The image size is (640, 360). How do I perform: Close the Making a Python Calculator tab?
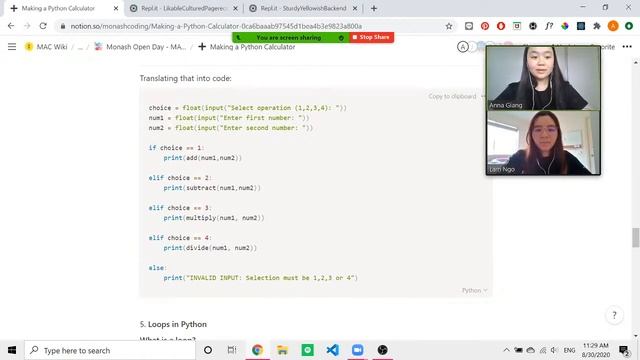pos(116,8)
